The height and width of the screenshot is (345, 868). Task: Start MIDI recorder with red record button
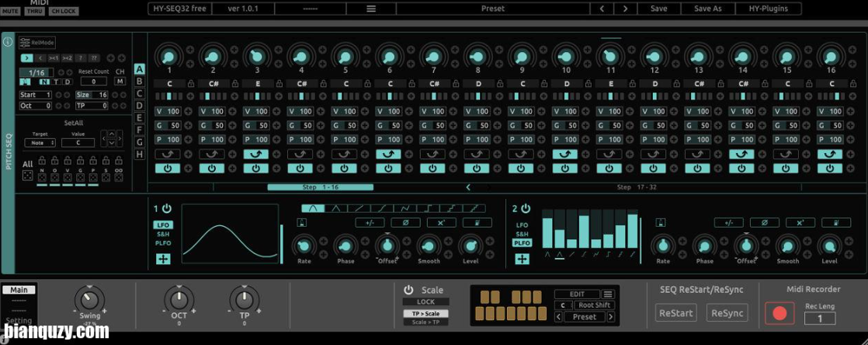click(x=779, y=313)
